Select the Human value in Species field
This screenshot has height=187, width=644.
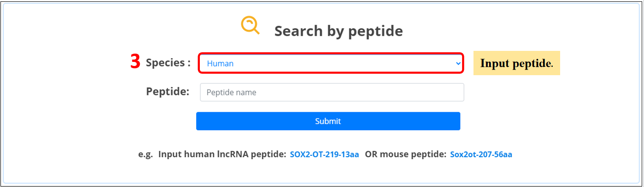[220, 64]
